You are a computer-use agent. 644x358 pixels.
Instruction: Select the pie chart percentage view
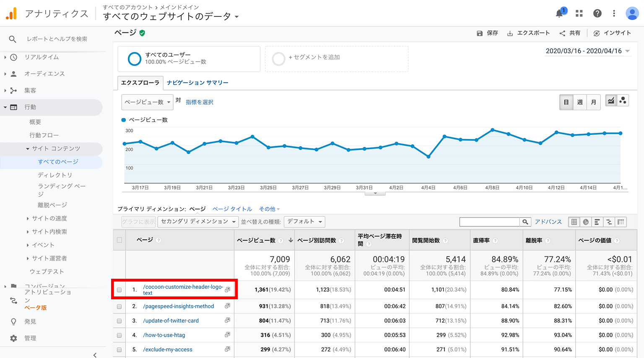(586, 222)
